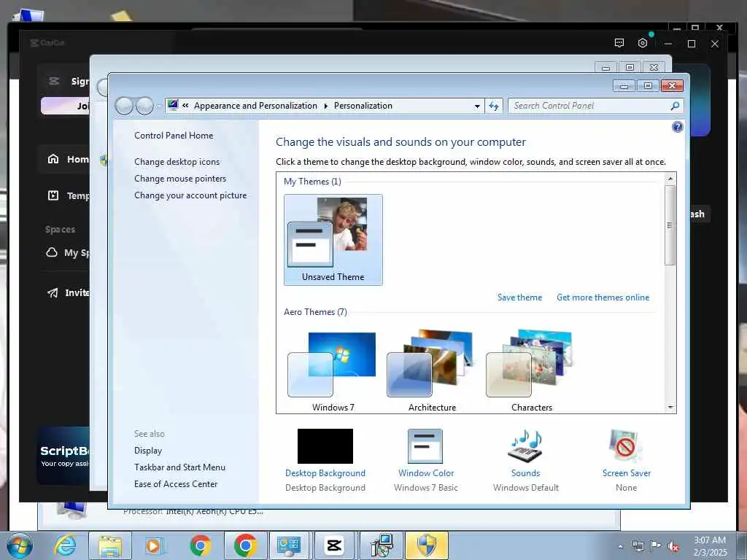Show hidden tray icons arrow
747x560 pixels.
tap(620, 547)
